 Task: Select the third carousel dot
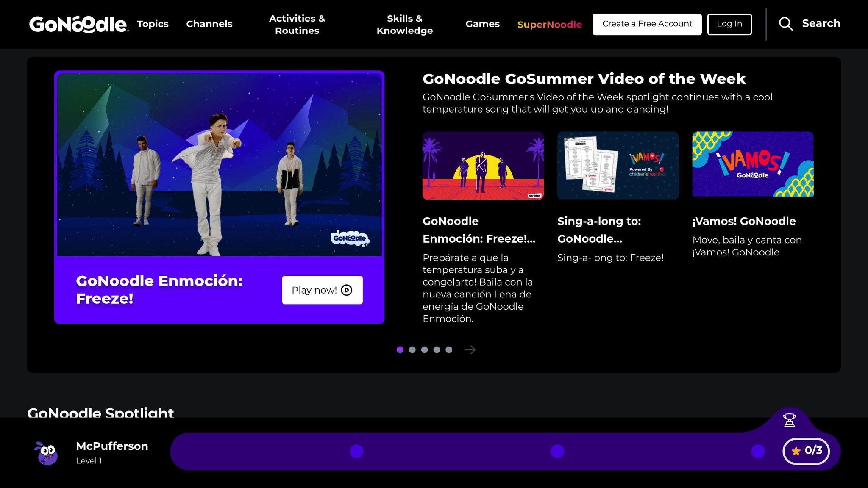pyautogui.click(x=424, y=349)
